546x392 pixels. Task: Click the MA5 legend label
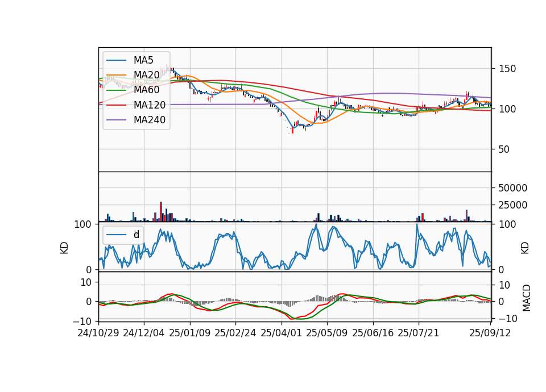(x=143, y=60)
